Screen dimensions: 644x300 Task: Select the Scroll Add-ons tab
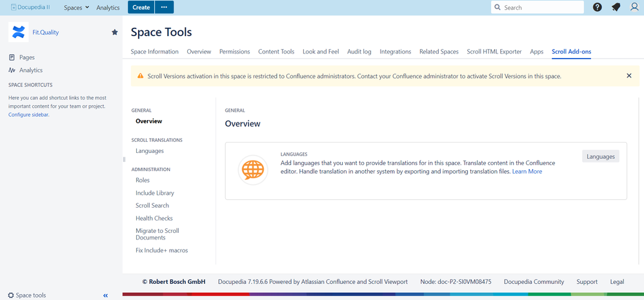(x=571, y=52)
